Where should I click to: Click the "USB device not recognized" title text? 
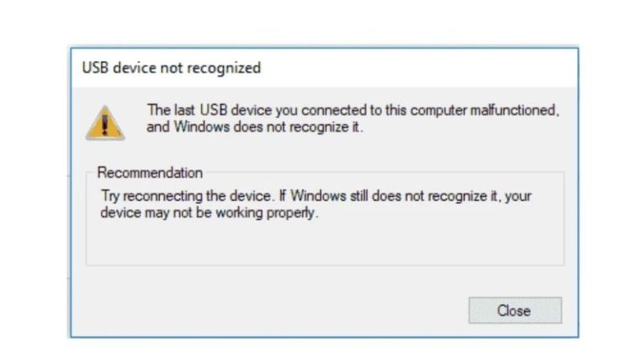(x=171, y=68)
